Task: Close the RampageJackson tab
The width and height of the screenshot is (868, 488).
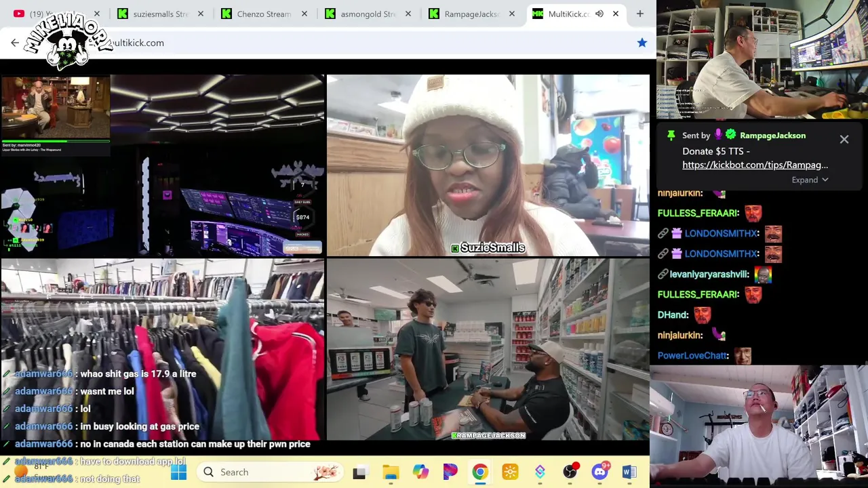Action: coord(512,14)
